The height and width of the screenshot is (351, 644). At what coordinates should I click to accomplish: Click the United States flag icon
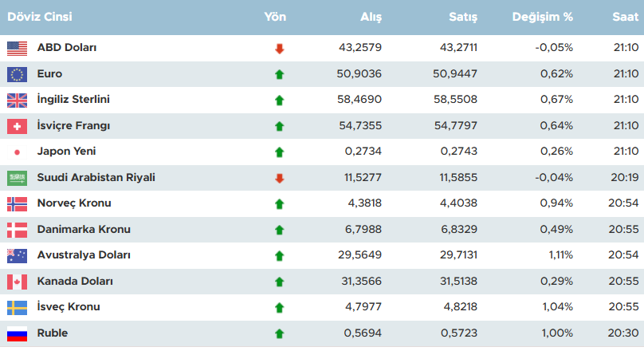point(17,48)
